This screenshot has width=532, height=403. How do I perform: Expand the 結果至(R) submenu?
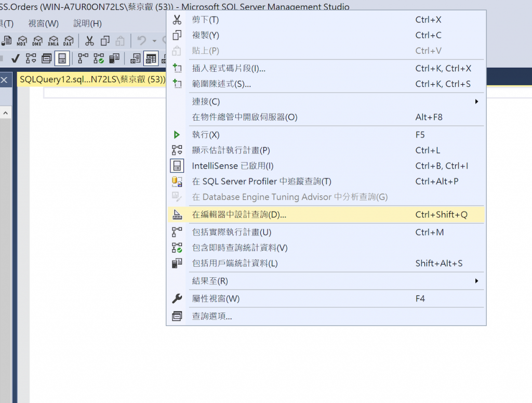[326, 281]
